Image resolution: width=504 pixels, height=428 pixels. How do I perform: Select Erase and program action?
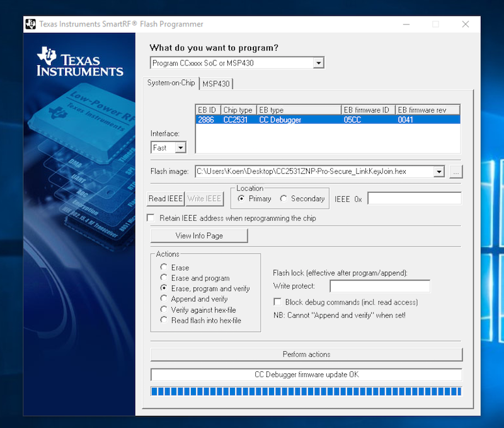pyautogui.click(x=164, y=278)
